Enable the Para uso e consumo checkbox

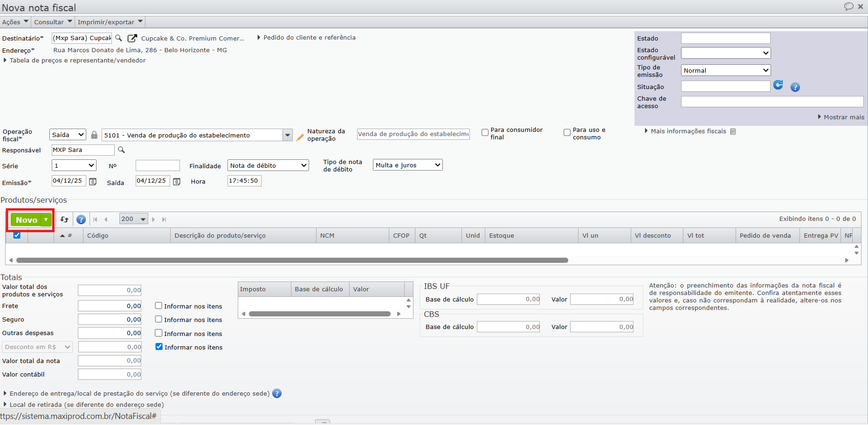click(567, 133)
